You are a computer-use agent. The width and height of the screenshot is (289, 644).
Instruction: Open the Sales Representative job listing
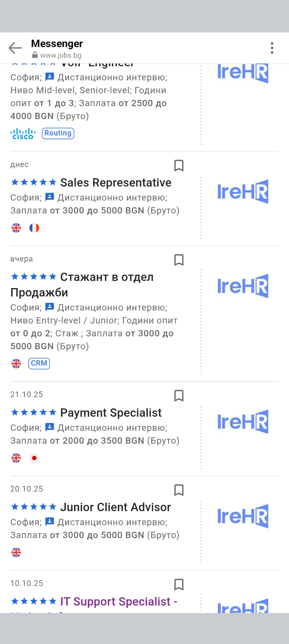(115, 183)
